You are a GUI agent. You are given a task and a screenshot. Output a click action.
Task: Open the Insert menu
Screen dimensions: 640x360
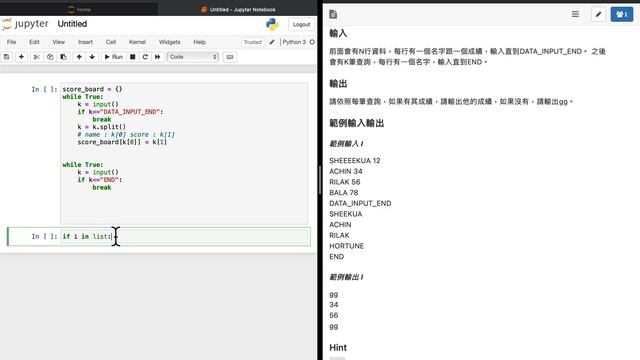85,42
